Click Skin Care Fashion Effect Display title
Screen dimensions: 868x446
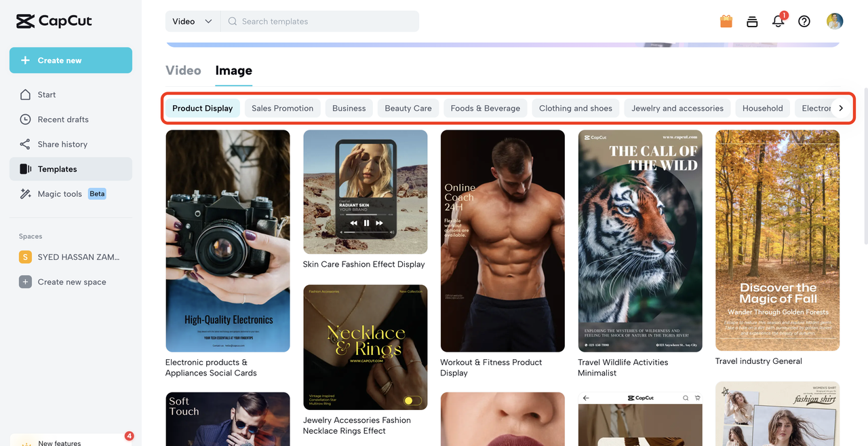(364, 264)
